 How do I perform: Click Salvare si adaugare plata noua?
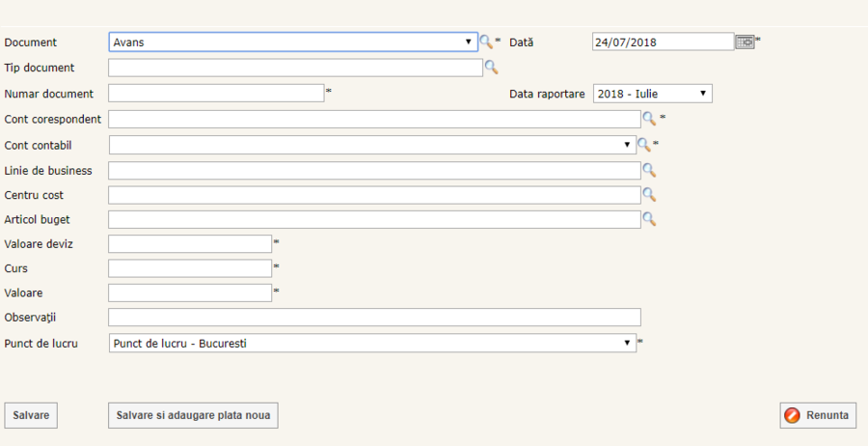(x=194, y=415)
